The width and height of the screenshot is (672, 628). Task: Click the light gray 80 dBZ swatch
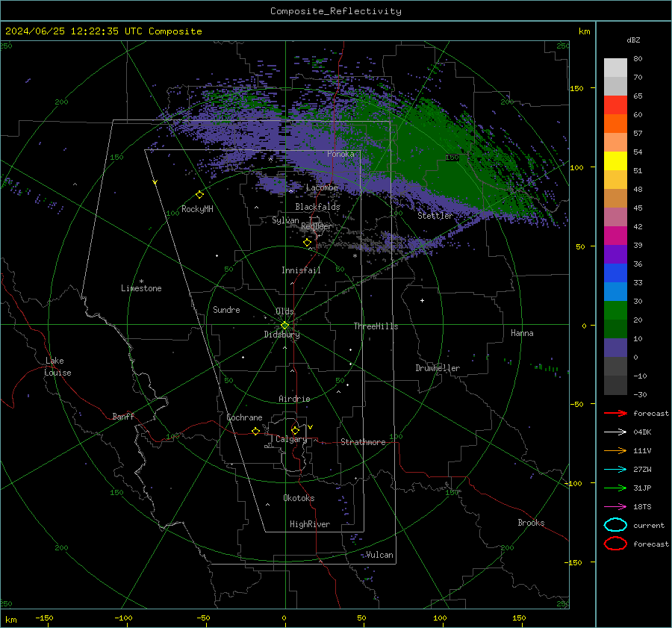(615, 67)
